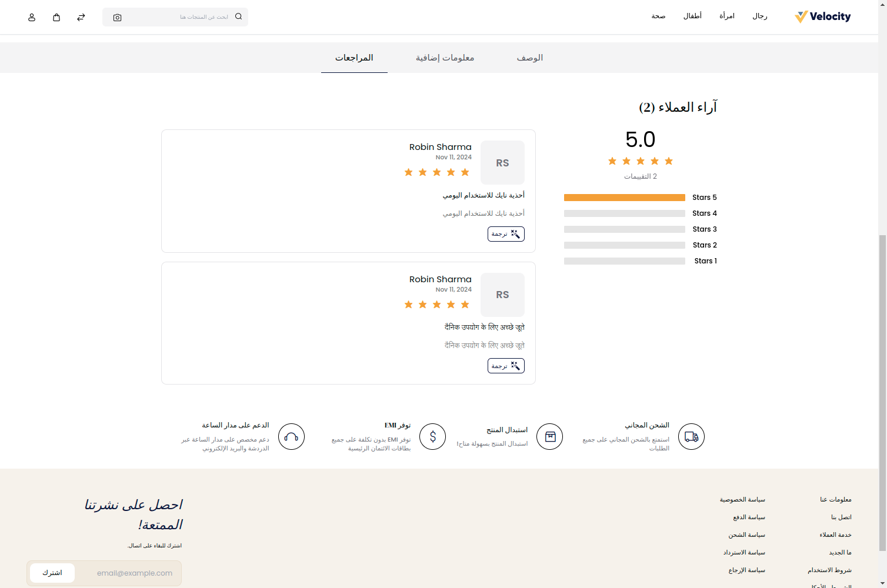Open the شروط الاستخدام footer link

click(829, 570)
